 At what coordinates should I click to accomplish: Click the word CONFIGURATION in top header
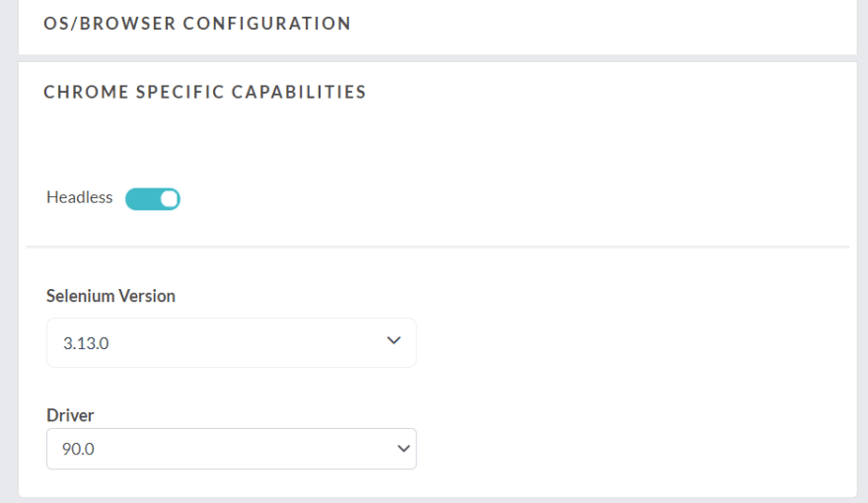pyautogui.click(x=267, y=24)
